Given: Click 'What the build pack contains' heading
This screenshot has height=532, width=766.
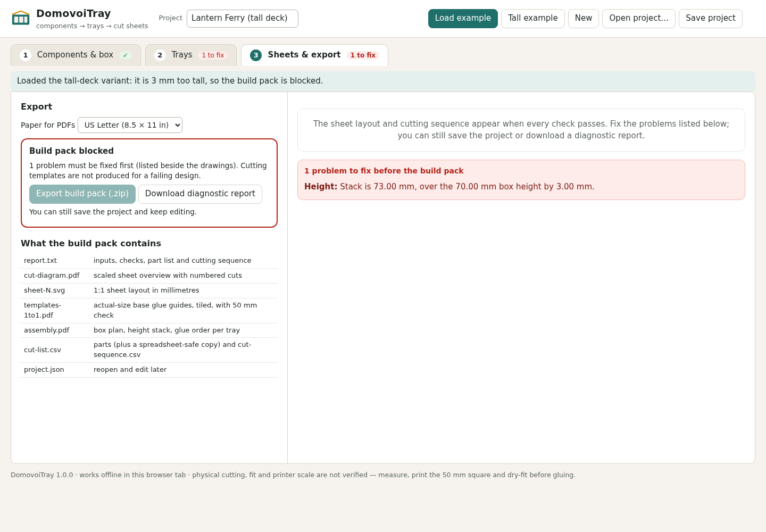Looking at the screenshot, I should (x=91, y=244).
